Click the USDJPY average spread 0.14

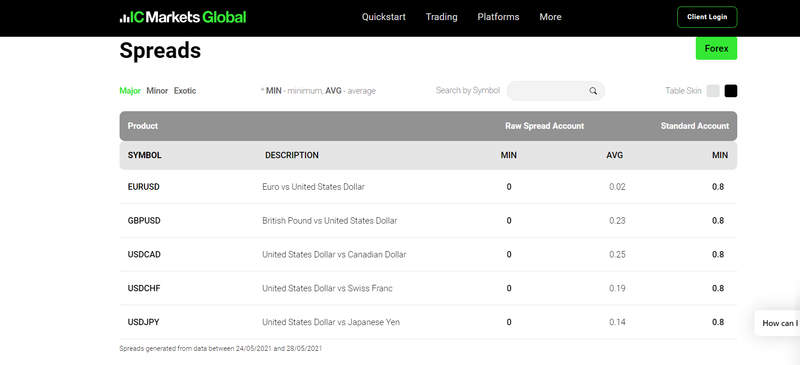(617, 322)
